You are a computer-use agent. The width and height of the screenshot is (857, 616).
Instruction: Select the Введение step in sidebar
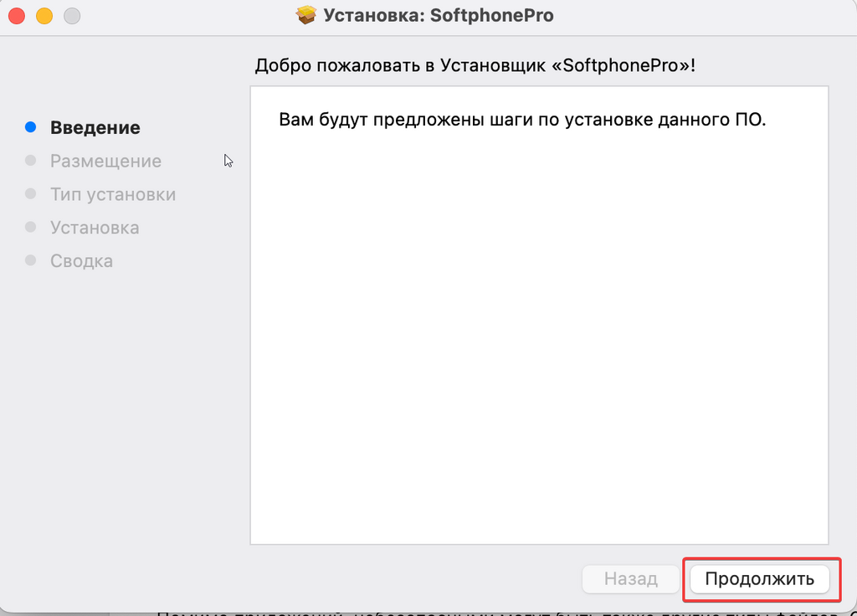[95, 128]
